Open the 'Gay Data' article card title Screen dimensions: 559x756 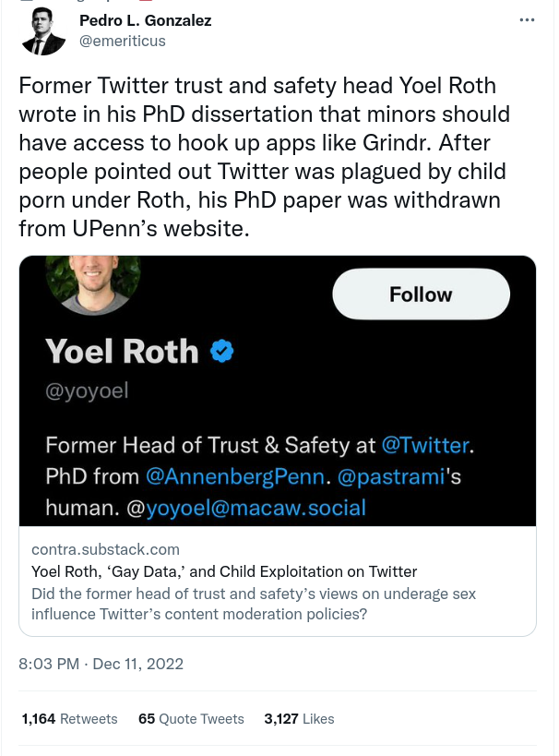pos(224,570)
